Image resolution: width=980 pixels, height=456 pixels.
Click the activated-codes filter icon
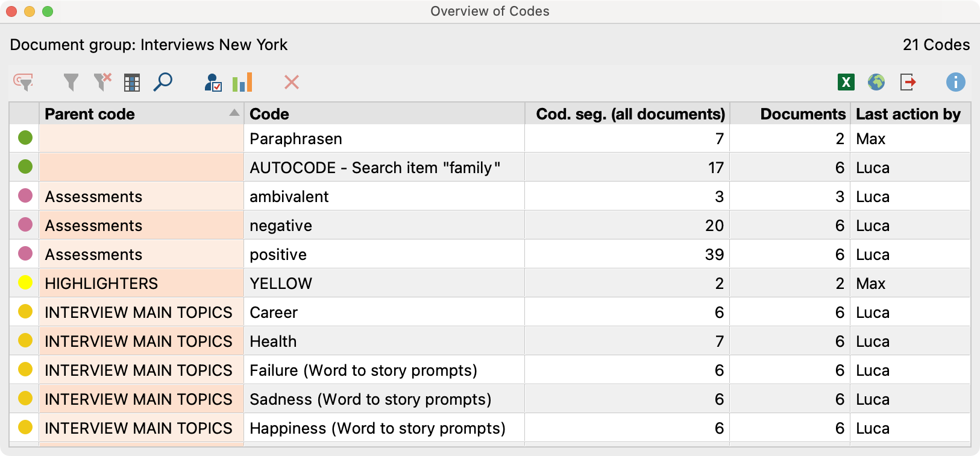[24, 82]
